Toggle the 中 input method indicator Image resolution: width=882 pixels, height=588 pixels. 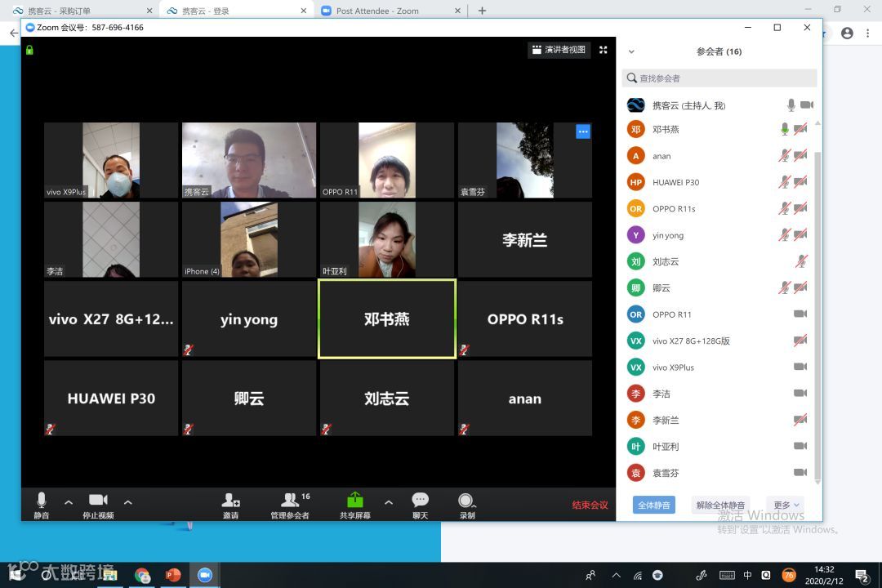pyautogui.click(x=747, y=575)
